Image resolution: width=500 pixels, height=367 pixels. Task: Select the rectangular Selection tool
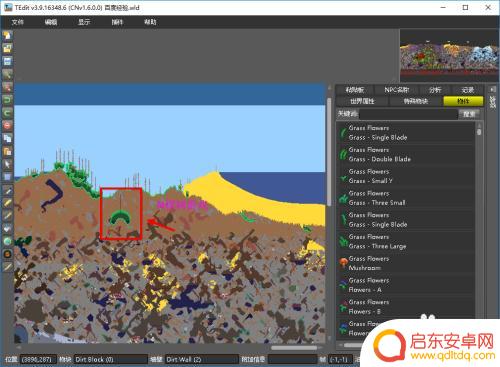7,177
